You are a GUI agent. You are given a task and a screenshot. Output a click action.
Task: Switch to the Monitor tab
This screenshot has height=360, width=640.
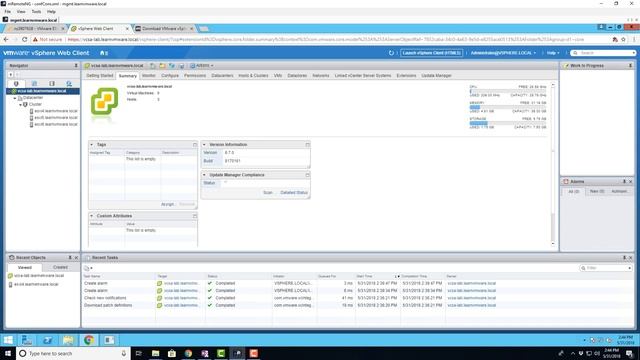point(149,76)
